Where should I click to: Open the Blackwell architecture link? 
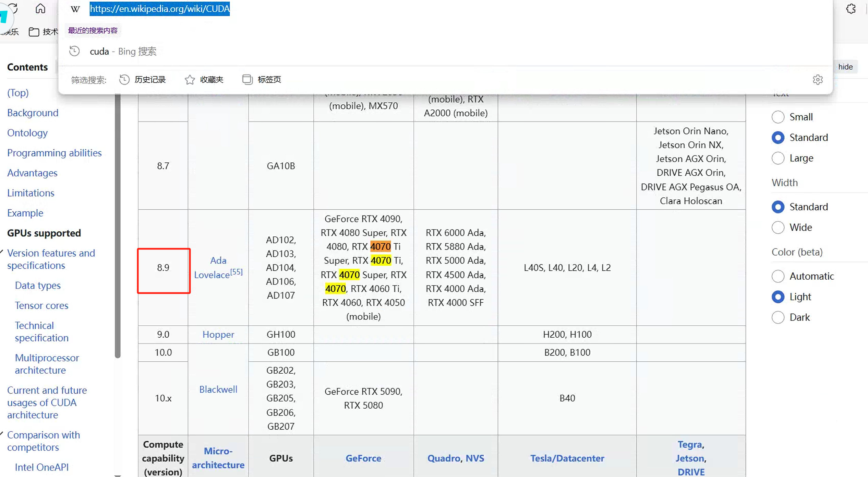point(218,389)
